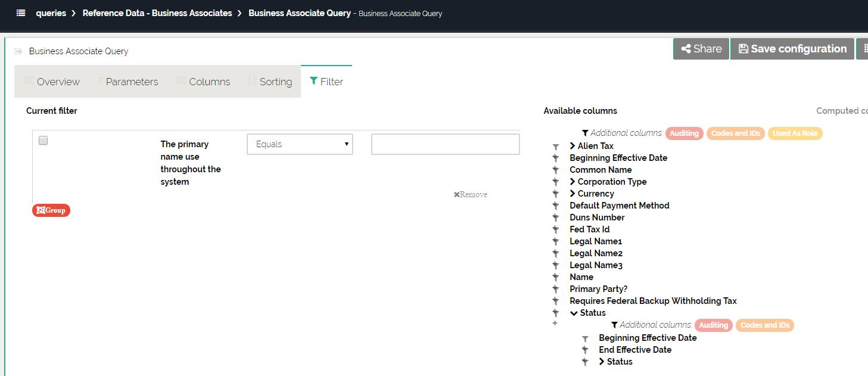Click the hamburger menu icon in header
The width and height of the screenshot is (868, 376).
tap(21, 13)
